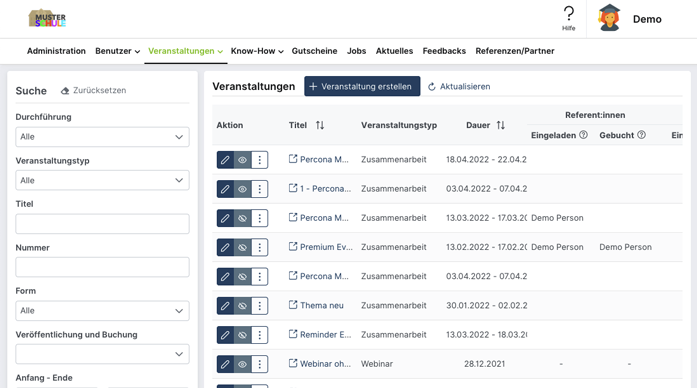
Task: Open the Reminder E... event link
Action: click(x=325, y=335)
